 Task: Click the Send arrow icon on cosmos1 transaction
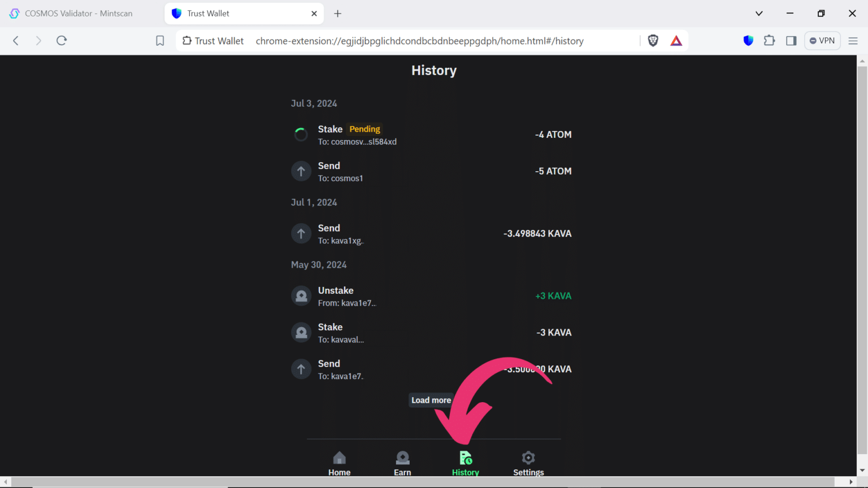click(x=301, y=171)
